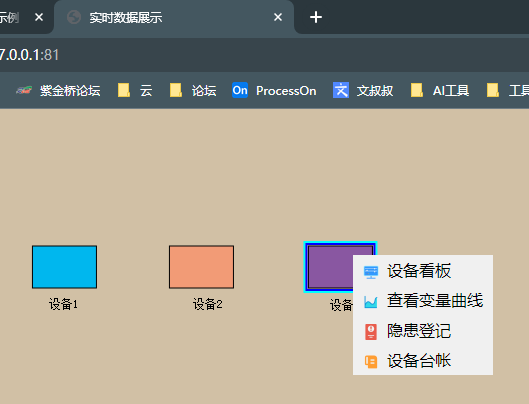Click the 紫金桥论坛 bookmark favicon

[x=24, y=90]
